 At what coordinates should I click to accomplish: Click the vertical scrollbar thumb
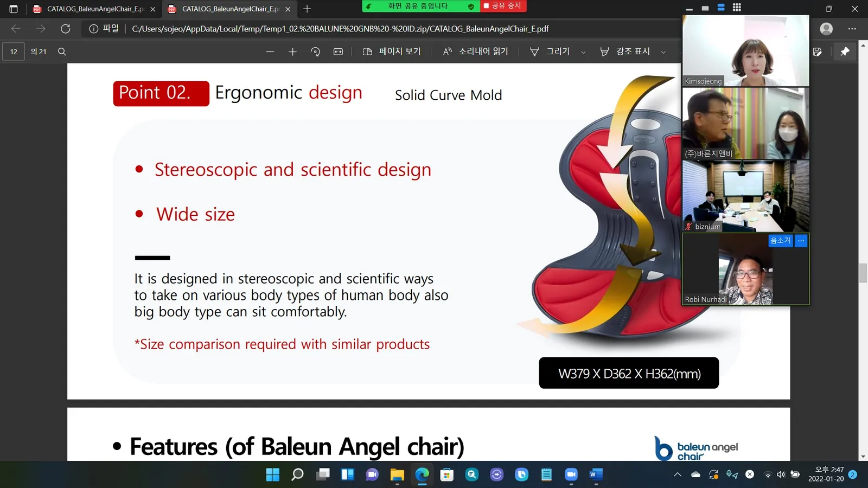point(863,273)
